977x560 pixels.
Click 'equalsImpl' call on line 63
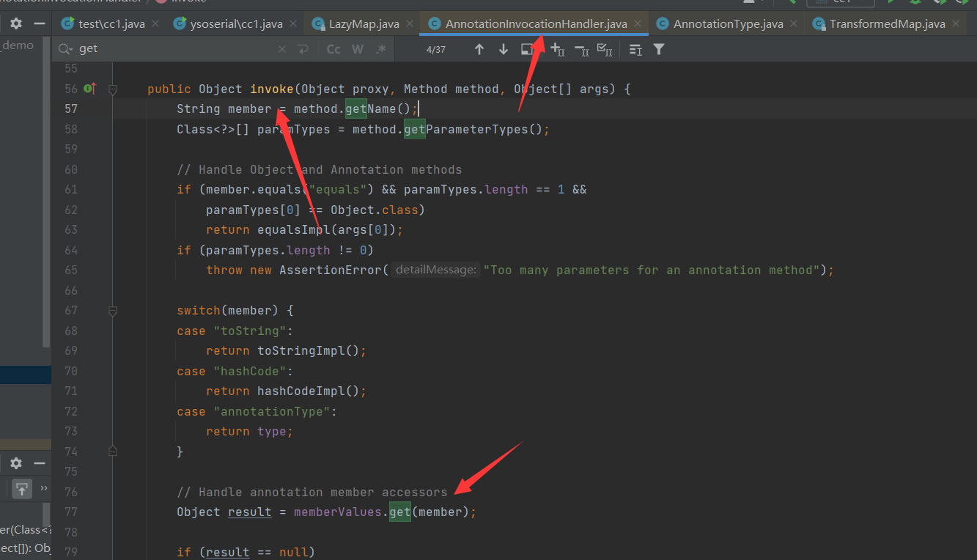pos(294,230)
